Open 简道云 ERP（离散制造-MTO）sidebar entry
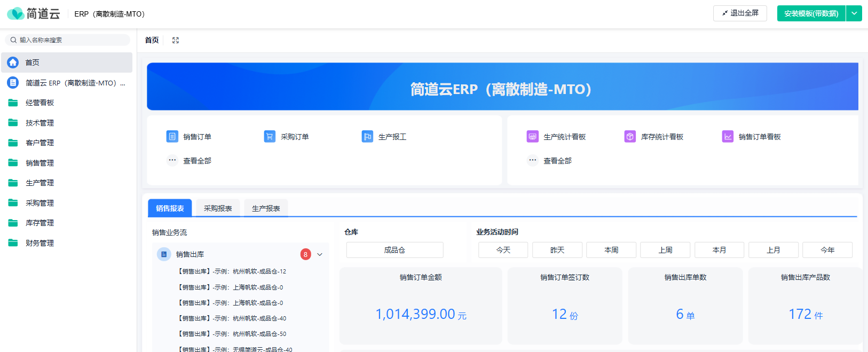Image resolution: width=868 pixels, height=352 pixels. (x=67, y=83)
